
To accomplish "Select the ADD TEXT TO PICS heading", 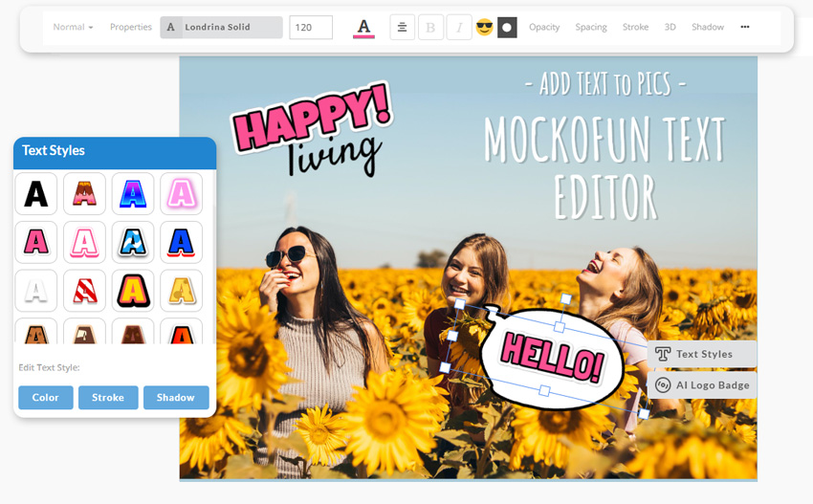I will click(x=605, y=83).
